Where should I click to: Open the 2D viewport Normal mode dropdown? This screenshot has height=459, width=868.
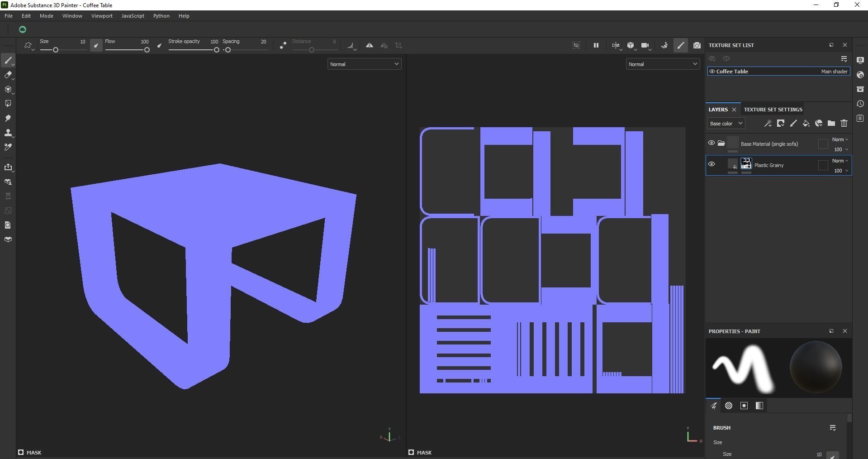pos(663,64)
